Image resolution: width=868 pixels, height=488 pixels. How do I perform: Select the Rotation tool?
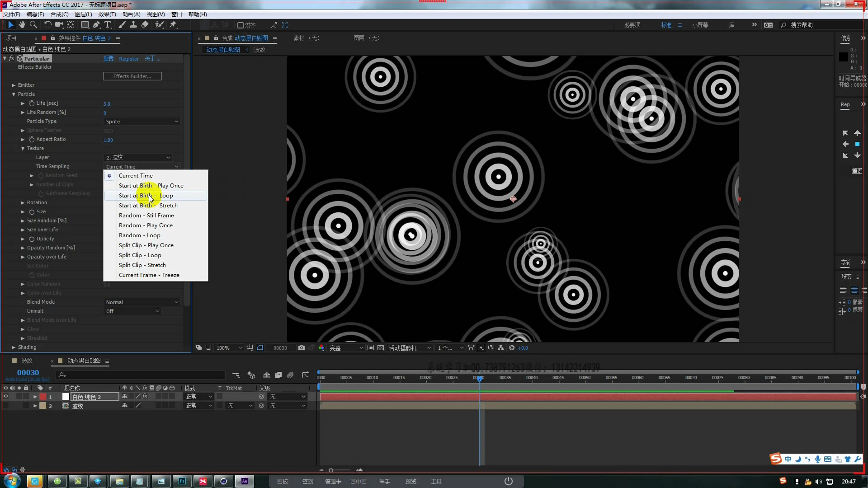47,25
